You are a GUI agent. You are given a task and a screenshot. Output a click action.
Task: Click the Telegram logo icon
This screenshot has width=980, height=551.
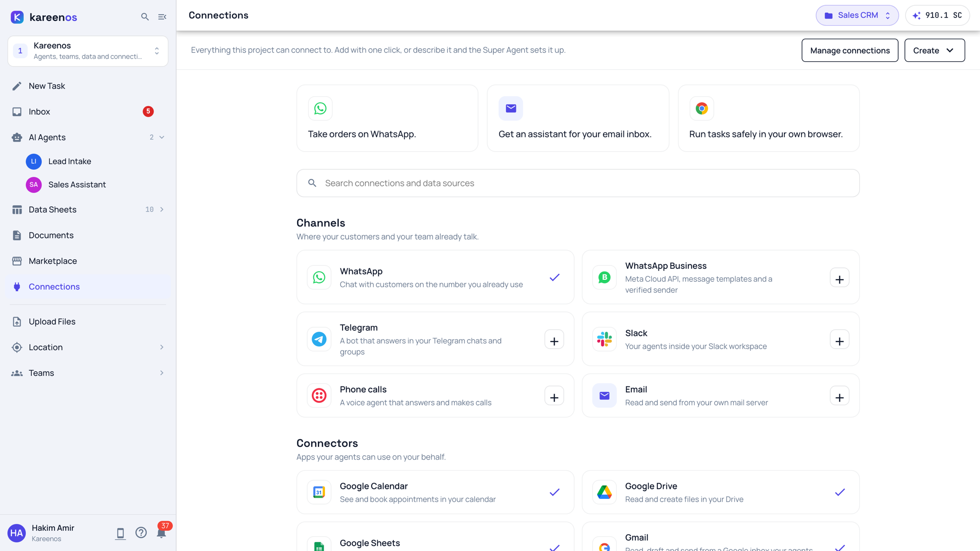(319, 339)
